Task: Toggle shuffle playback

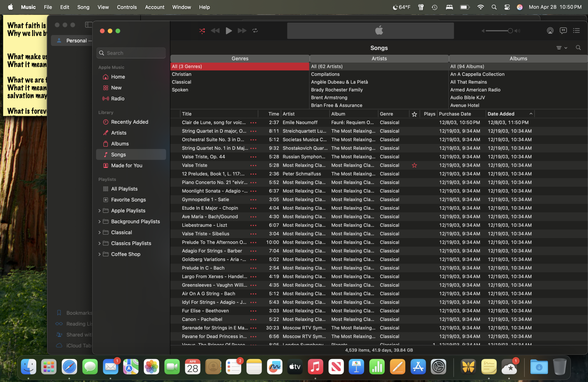Action: 202,31
